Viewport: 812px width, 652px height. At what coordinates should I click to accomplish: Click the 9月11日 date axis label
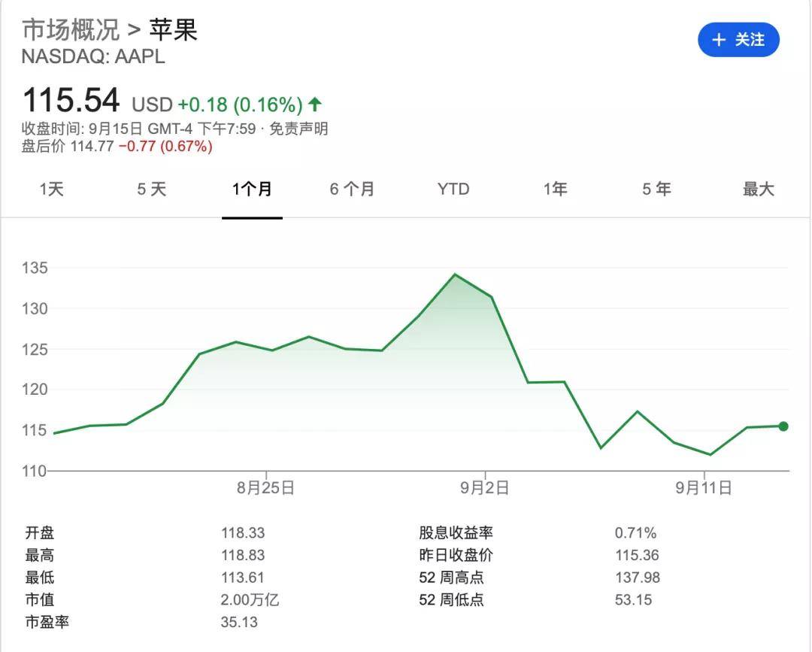coord(703,488)
